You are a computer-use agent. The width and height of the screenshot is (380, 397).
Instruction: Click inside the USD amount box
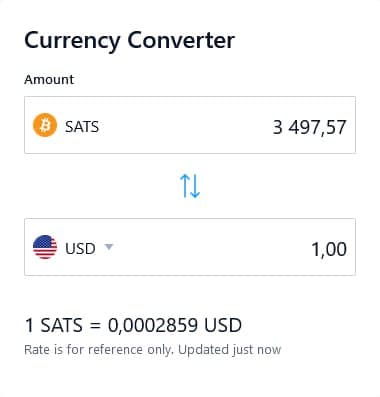(190, 247)
